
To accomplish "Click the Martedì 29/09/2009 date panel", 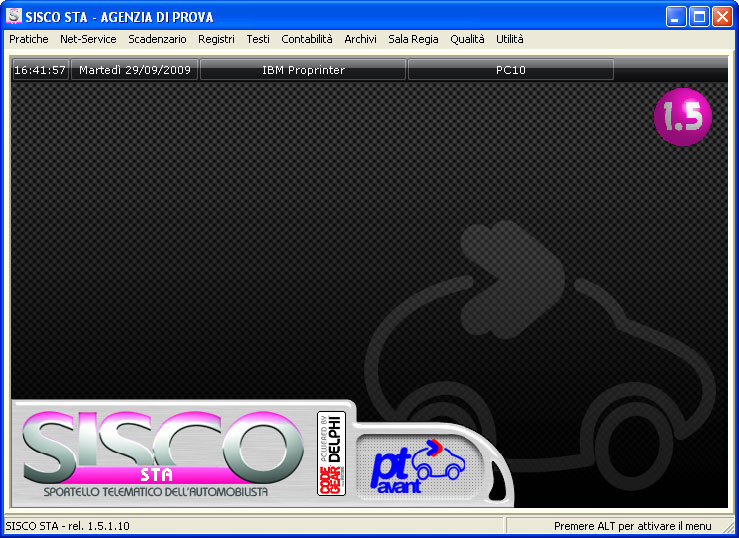I will (135, 70).
